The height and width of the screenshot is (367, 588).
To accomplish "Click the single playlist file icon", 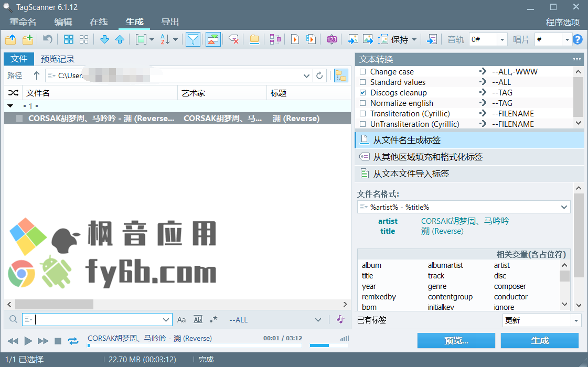I will click(295, 39).
